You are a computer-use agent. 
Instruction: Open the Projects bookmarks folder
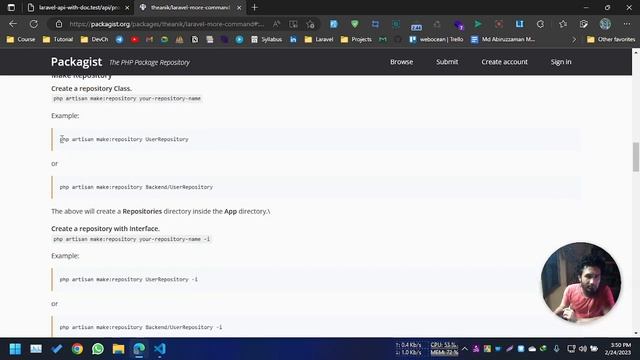(x=356, y=39)
